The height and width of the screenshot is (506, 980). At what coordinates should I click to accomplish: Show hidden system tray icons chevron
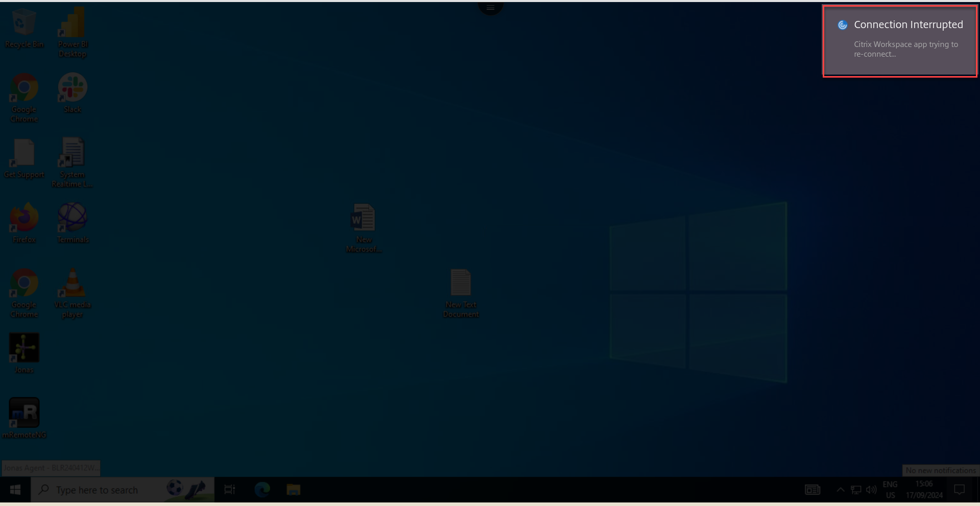pos(840,490)
